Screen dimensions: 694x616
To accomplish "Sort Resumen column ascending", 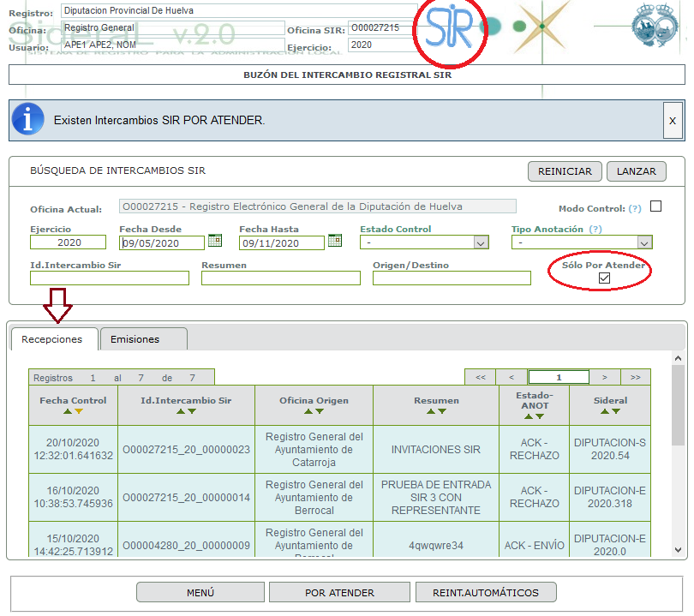I will click(x=431, y=411).
